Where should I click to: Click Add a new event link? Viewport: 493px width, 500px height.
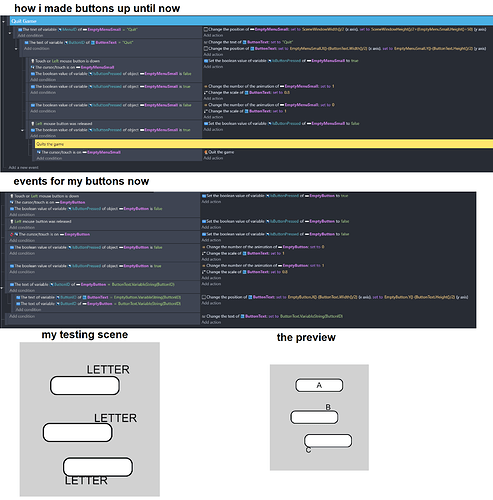[x=23, y=167]
